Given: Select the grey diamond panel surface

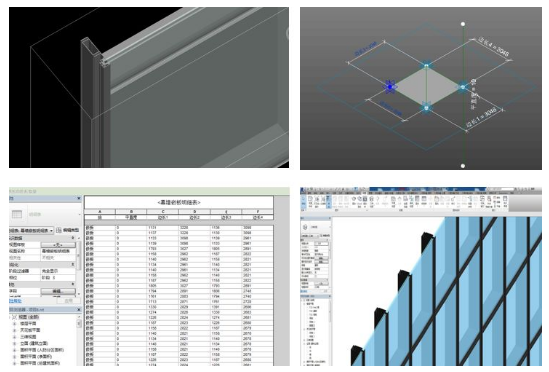Looking at the screenshot, I should pos(426,86).
